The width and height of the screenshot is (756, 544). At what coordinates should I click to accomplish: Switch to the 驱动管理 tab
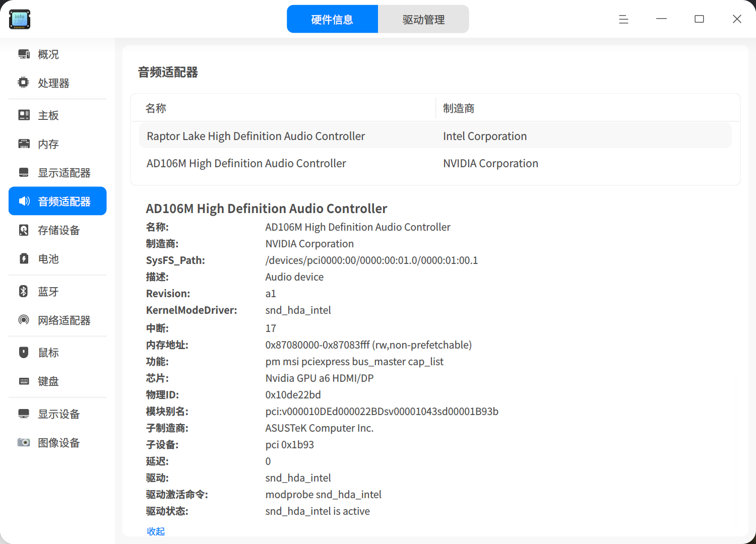pos(423,19)
